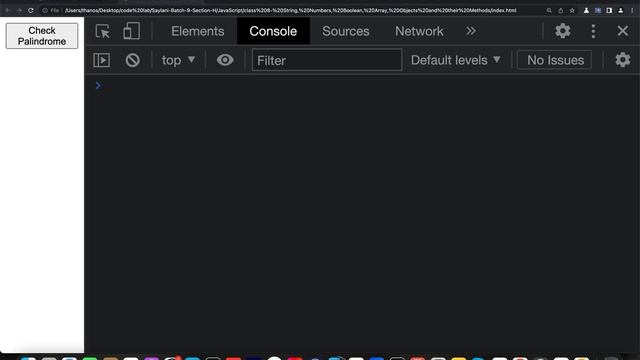Go back in browser history
The image size is (640, 360).
coord(7,10)
